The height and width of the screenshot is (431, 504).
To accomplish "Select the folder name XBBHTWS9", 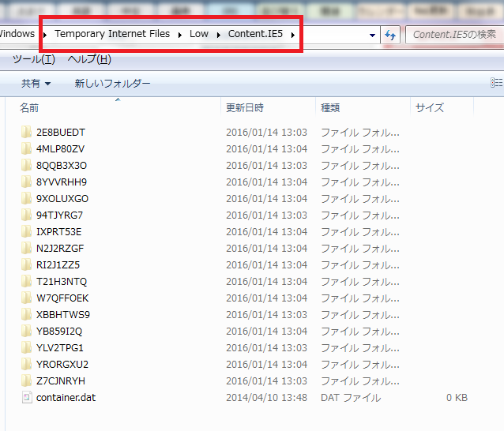I will pos(63,315).
